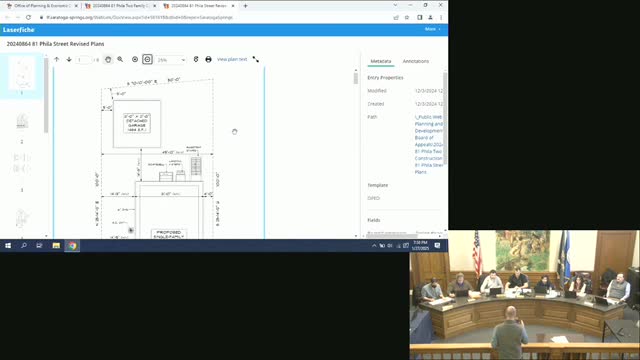
Task: Bookmark this page with star icon
Action: tap(407, 18)
